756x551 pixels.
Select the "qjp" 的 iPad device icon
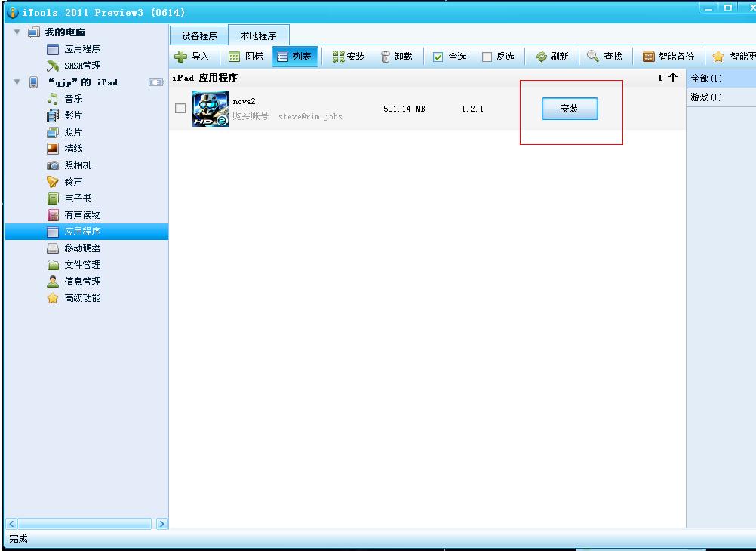pyautogui.click(x=33, y=82)
